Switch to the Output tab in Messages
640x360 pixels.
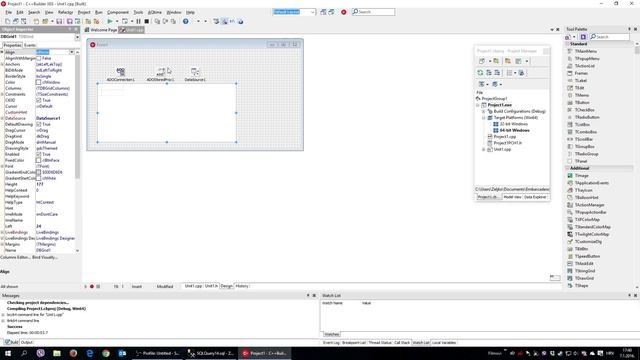point(27,342)
